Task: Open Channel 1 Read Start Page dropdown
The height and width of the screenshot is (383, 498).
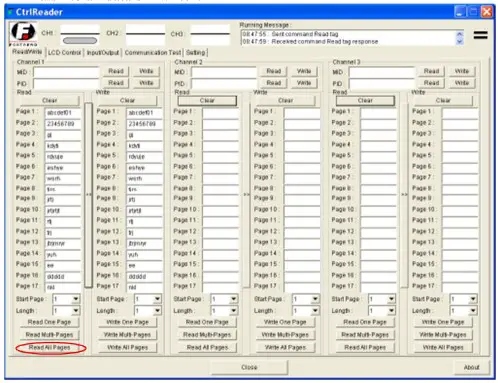Action: [x=76, y=299]
